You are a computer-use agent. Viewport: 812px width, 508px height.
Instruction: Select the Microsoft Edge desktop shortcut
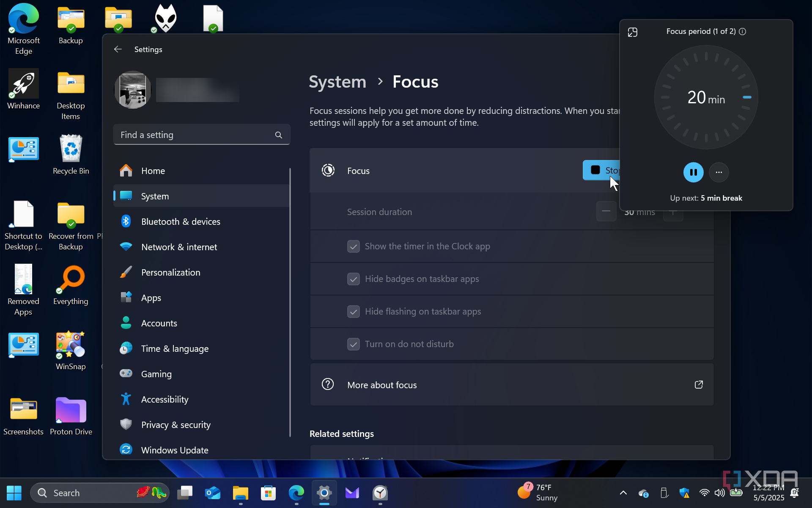[24, 29]
